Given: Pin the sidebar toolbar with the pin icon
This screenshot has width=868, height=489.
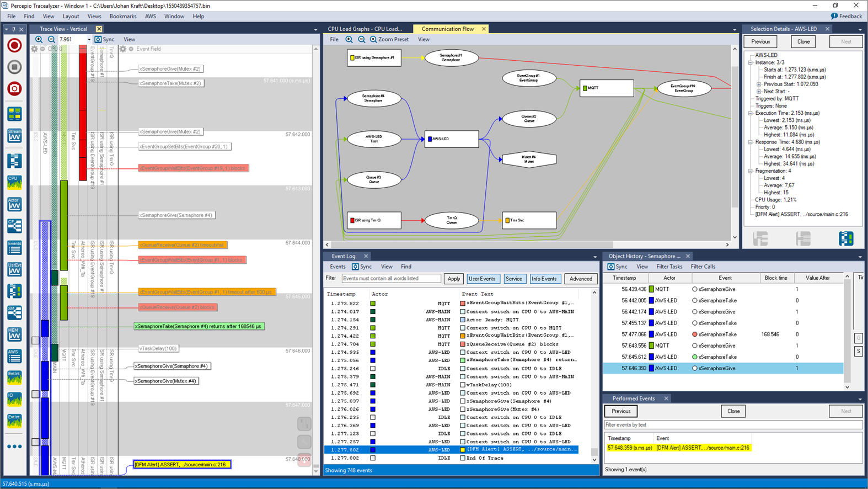Looking at the screenshot, I should pos(14,29).
